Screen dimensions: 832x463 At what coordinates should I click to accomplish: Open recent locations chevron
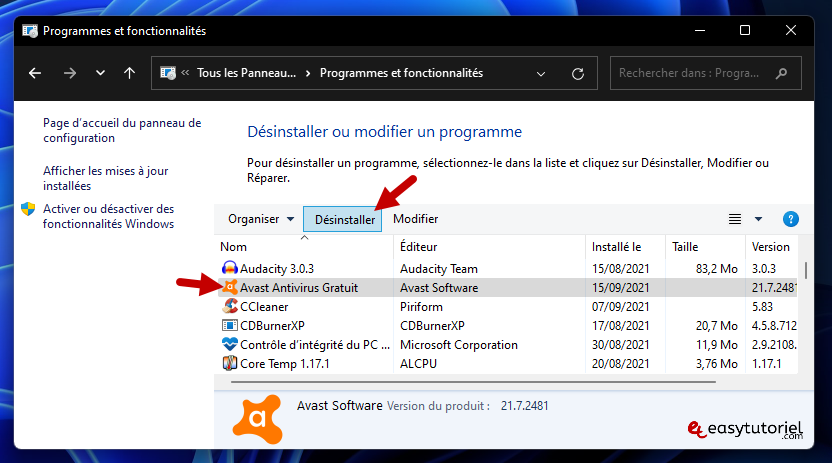(x=100, y=73)
